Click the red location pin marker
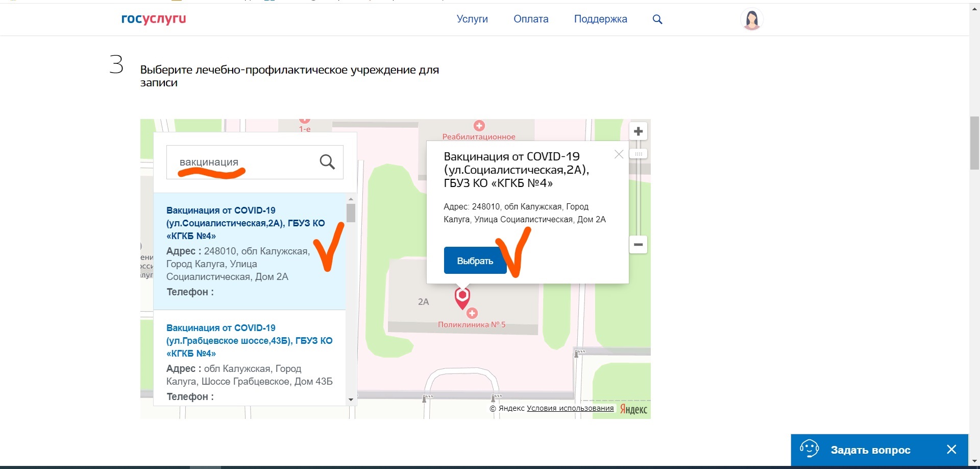This screenshot has width=980, height=469. (x=462, y=296)
